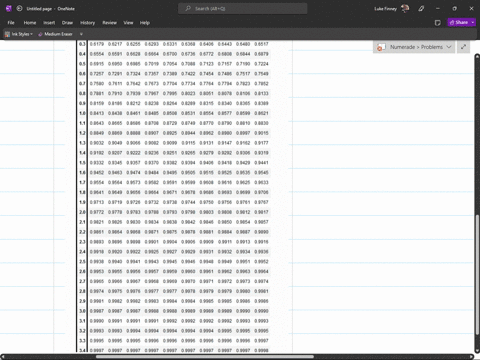Viewport: 480px width, 360px height.
Task: Click the value 0.5179 in row 0.3
Action: point(97,44)
